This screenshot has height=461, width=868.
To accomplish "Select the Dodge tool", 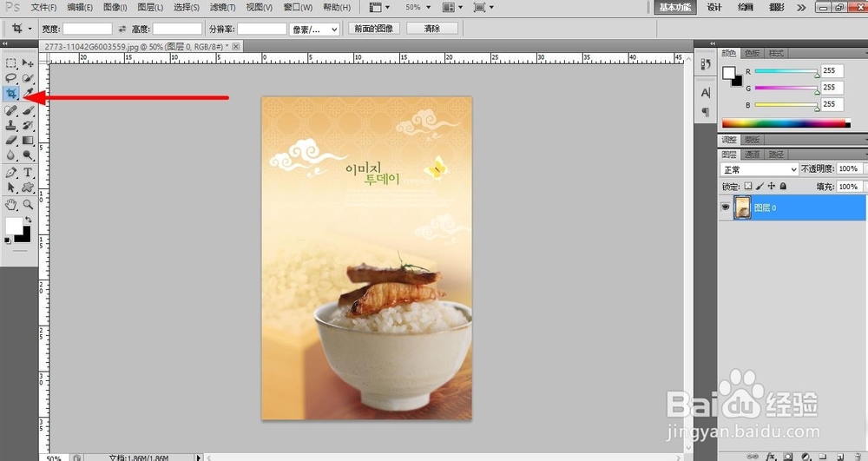I will [28, 155].
